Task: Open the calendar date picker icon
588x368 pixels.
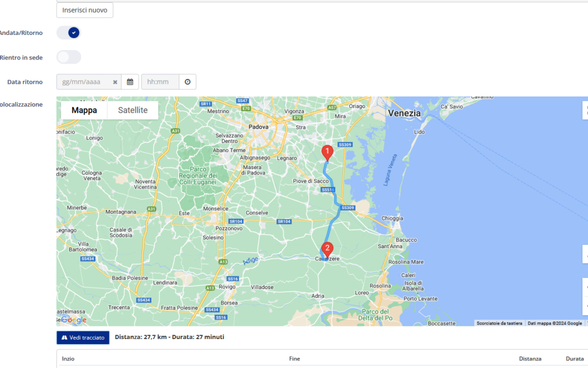Action: pyautogui.click(x=130, y=82)
